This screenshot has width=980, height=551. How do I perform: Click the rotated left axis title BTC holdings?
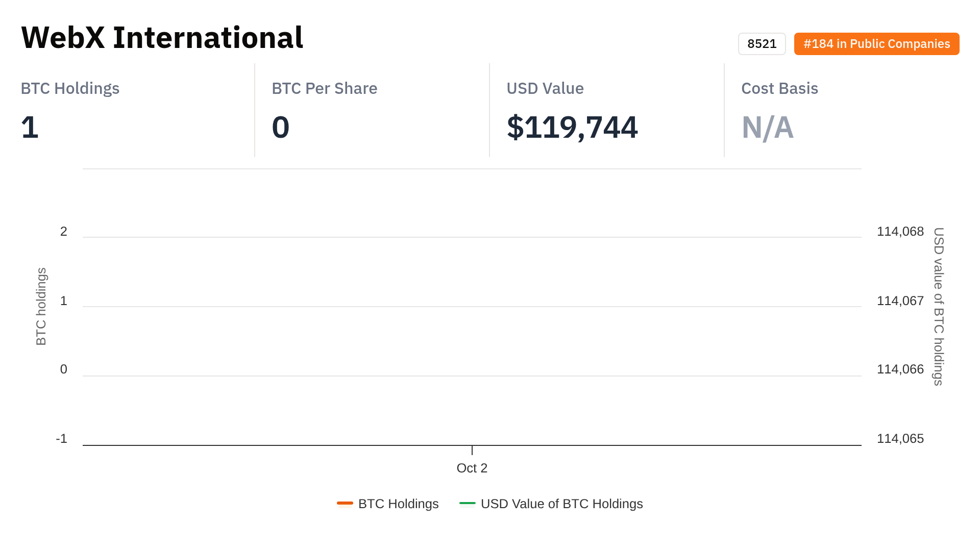click(41, 306)
